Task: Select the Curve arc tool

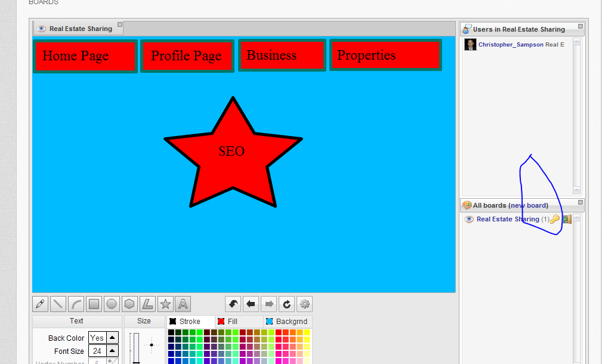Action: point(76,304)
